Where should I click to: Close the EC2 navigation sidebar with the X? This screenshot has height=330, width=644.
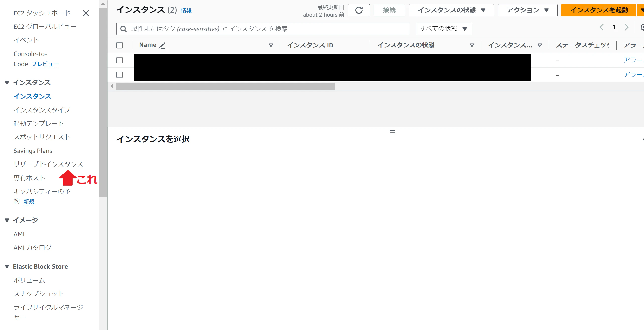pos(86,13)
